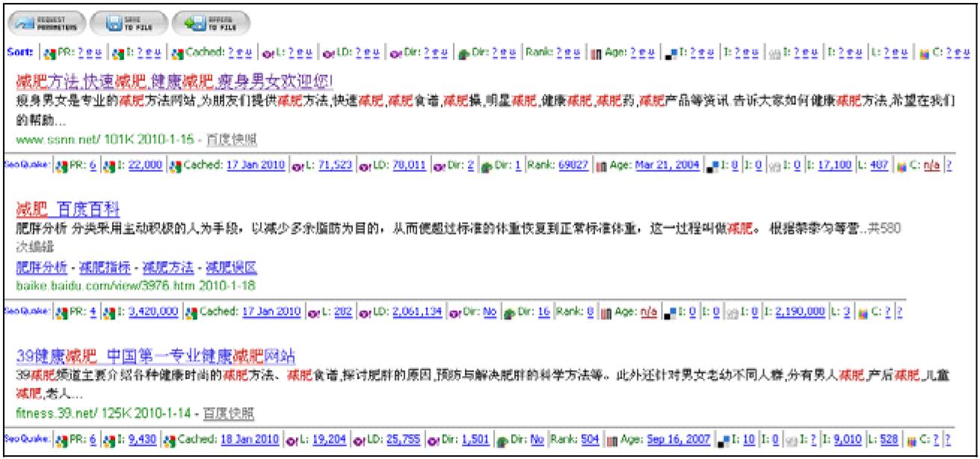Open the 减肥_百度百科 result title

click(68, 208)
